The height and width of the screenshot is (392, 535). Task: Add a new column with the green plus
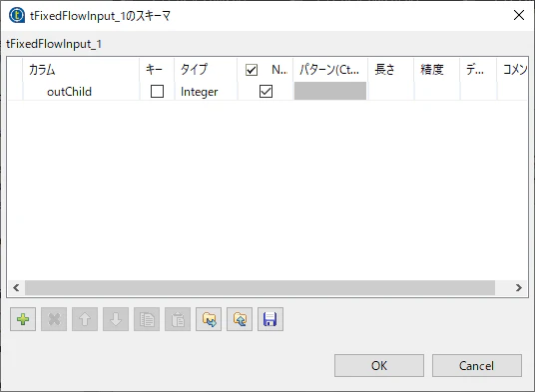point(23,319)
